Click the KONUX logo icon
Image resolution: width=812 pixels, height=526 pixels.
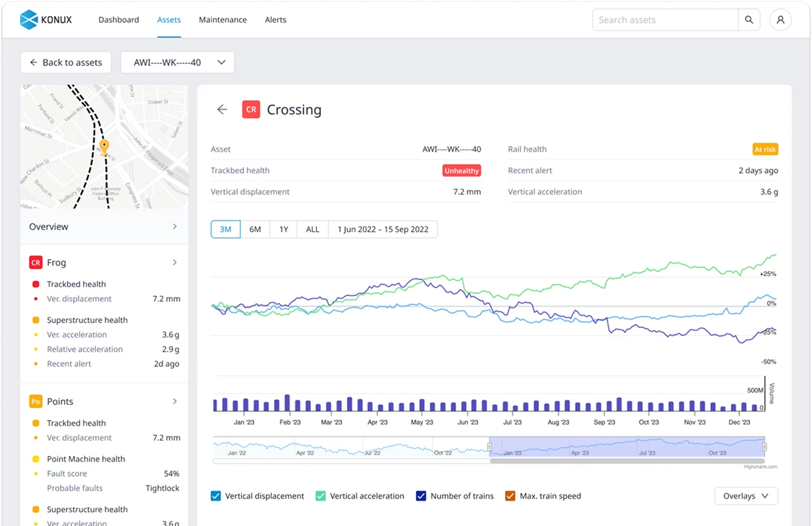coord(28,20)
